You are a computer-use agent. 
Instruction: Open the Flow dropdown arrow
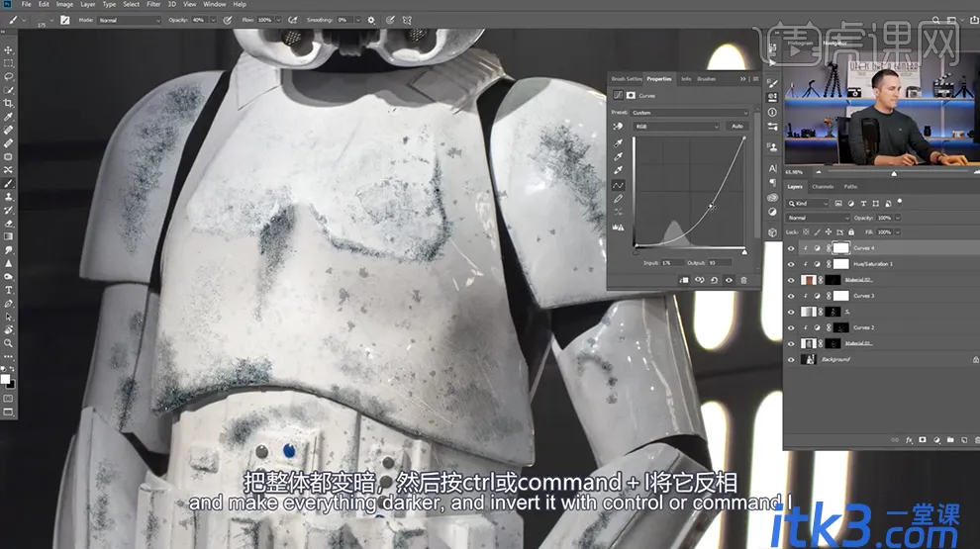(278, 20)
